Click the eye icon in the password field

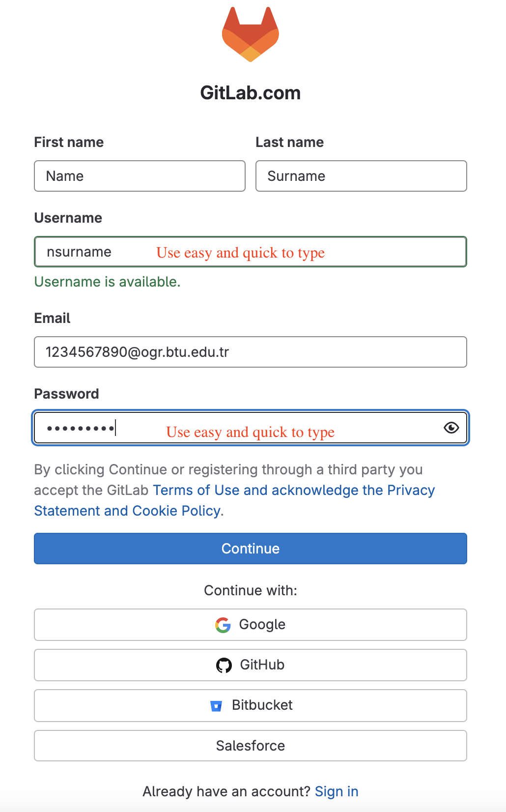(x=450, y=428)
